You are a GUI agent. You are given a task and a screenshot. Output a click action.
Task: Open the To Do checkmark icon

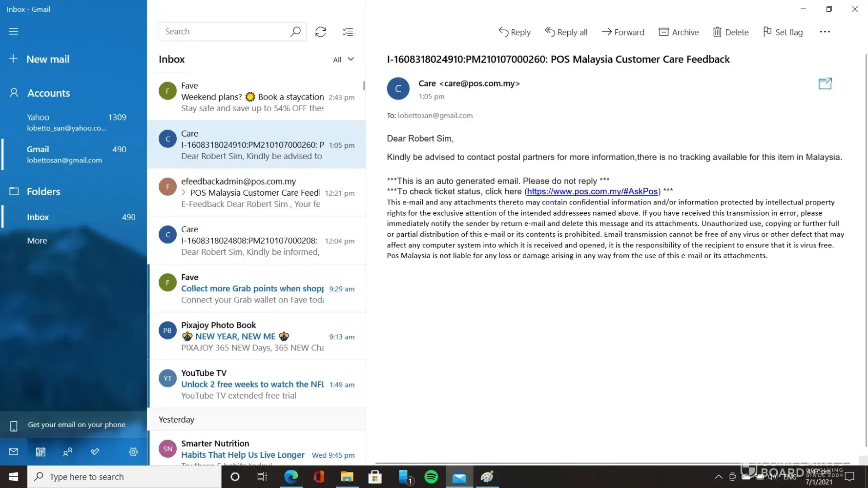tap(95, 452)
